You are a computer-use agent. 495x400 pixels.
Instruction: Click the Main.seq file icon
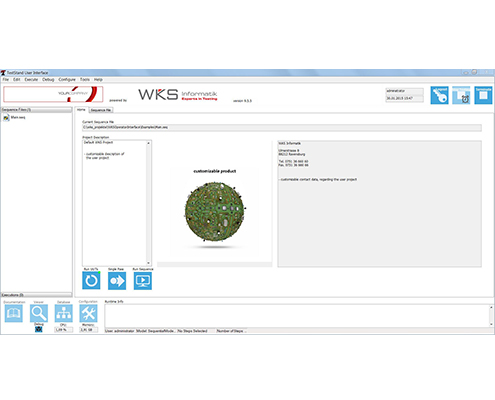pos(6,118)
